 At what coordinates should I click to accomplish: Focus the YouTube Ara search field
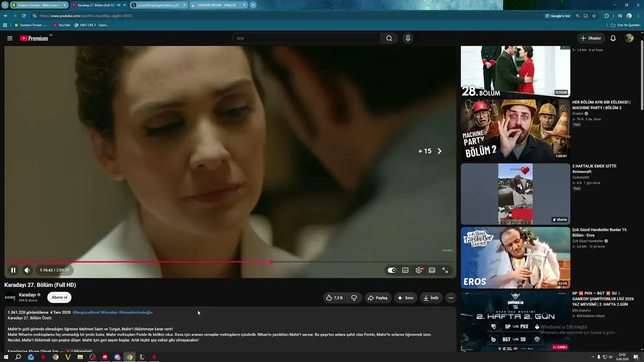click(x=307, y=38)
